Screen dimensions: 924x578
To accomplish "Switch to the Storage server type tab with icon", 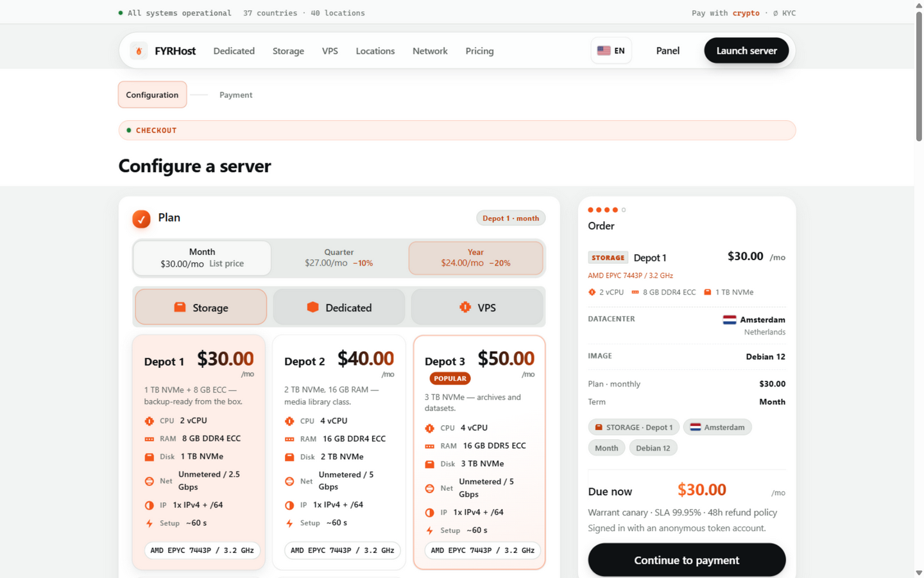I will coord(201,307).
